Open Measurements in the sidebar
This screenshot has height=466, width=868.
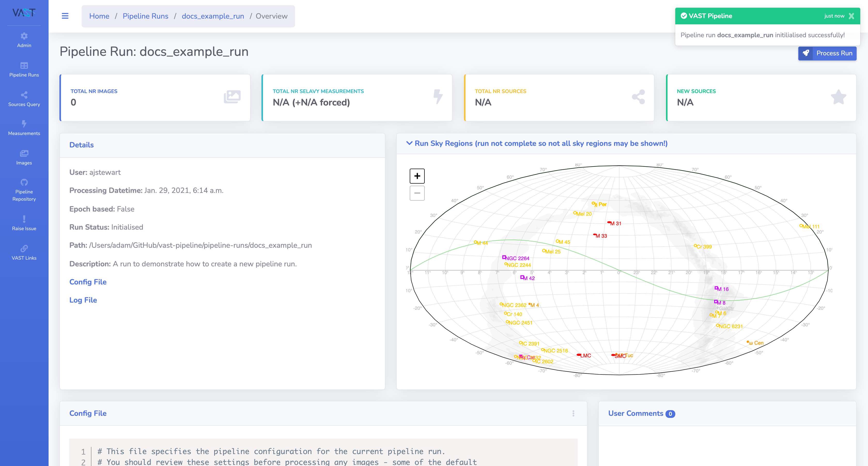24,128
